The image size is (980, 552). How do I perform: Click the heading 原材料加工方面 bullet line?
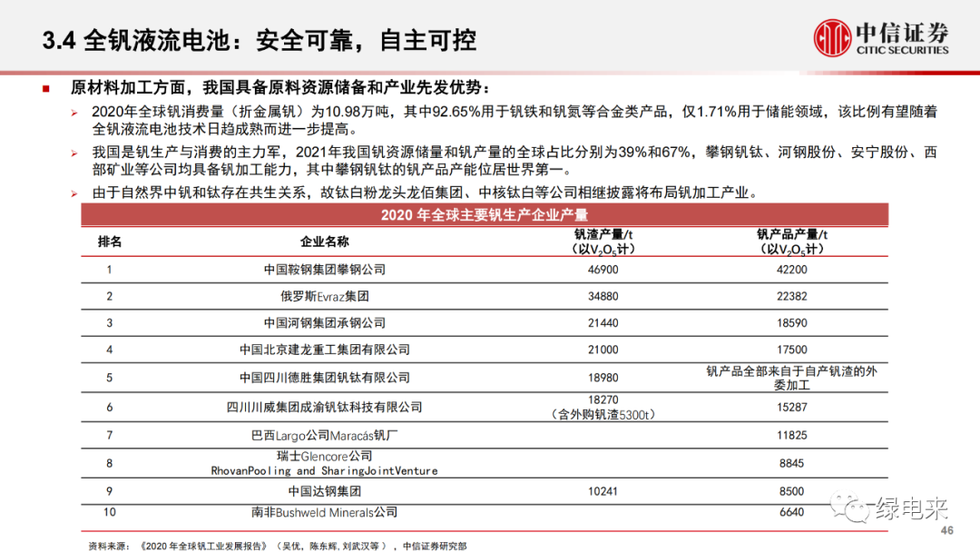(280, 87)
